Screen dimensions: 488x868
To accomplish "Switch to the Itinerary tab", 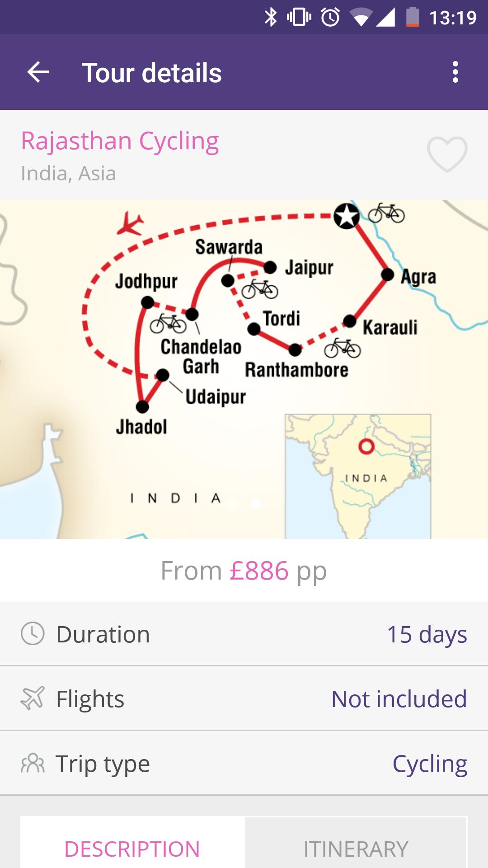I will click(356, 849).
